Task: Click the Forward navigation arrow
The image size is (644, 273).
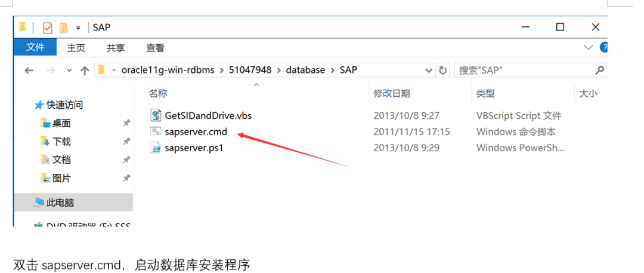Action: (x=51, y=70)
